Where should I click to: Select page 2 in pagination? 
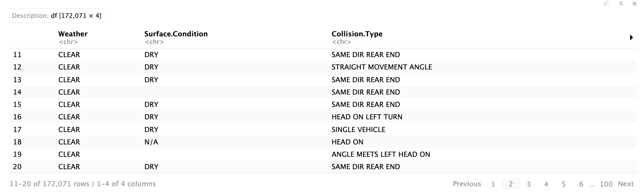click(511, 184)
